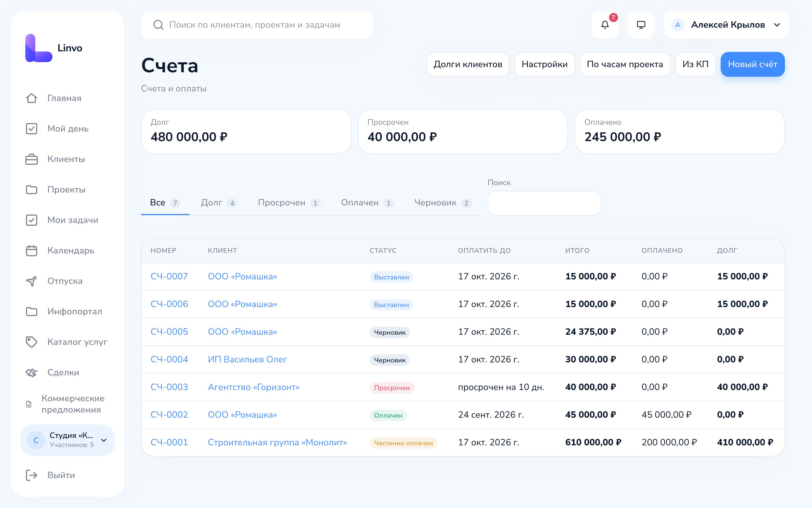The height and width of the screenshot is (508, 812).
Task: Open the notifications bell icon
Action: coord(605,25)
